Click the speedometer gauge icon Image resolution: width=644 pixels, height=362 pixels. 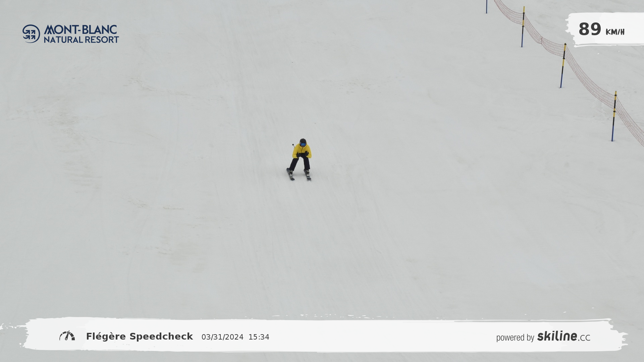coord(67,336)
